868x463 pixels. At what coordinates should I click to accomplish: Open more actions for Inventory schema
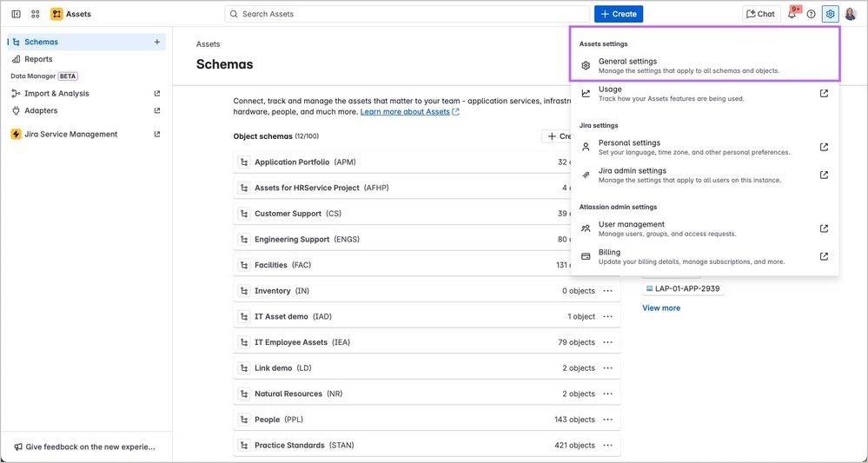tap(608, 291)
